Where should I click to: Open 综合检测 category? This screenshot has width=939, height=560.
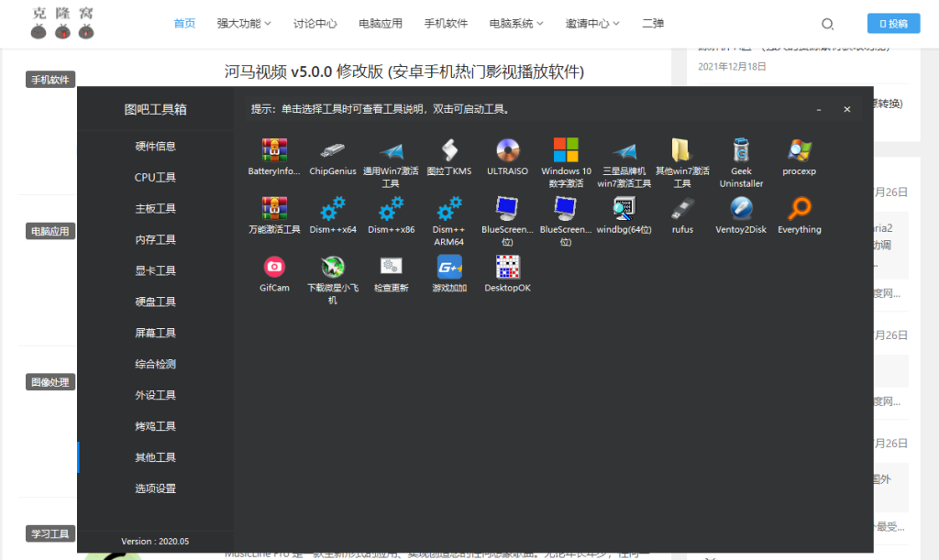click(155, 364)
